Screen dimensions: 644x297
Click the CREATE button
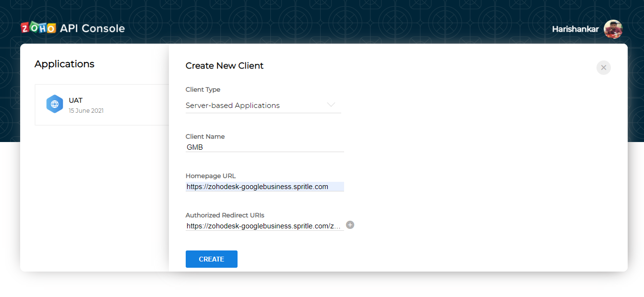pos(212,259)
